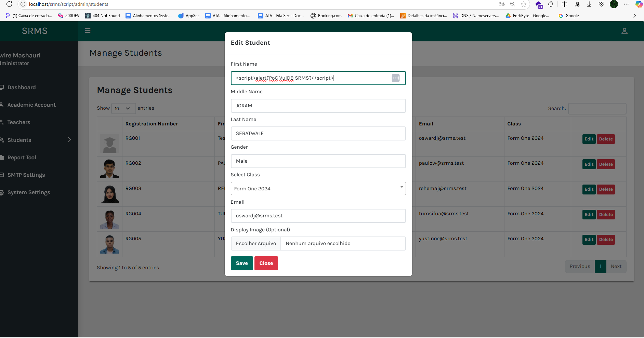Click the photo thumbnail for RG003
The height and width of the screenshot is (338, 644).
click(x=109, y=194)
